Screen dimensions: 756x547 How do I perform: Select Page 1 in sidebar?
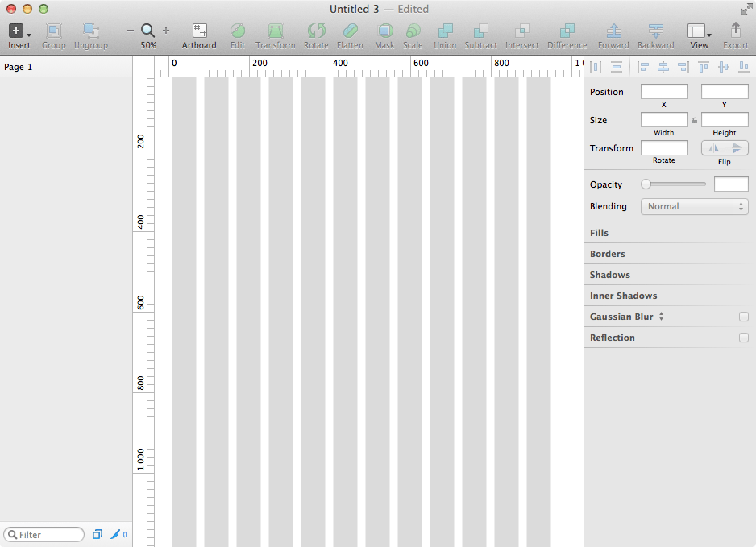[x=19, y=67]
